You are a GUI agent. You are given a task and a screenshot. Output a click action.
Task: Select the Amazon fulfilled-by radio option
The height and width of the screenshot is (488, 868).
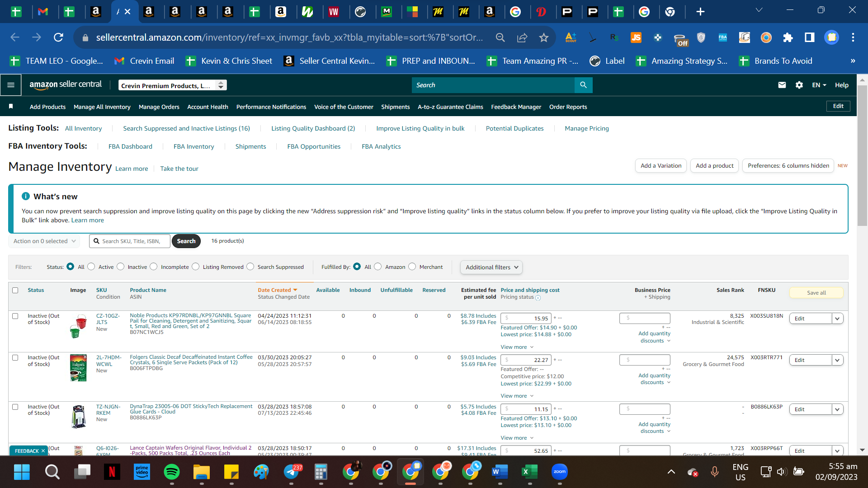coord(378,267)
